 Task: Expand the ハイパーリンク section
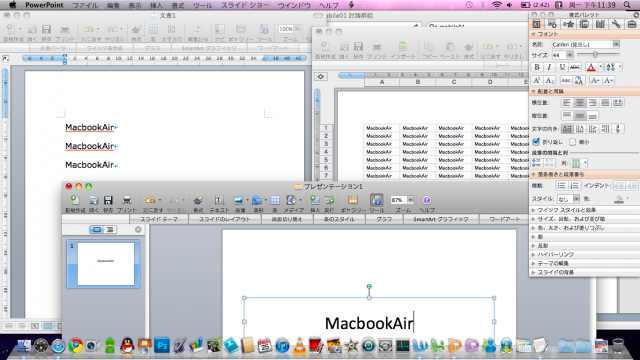coord(533,254)
